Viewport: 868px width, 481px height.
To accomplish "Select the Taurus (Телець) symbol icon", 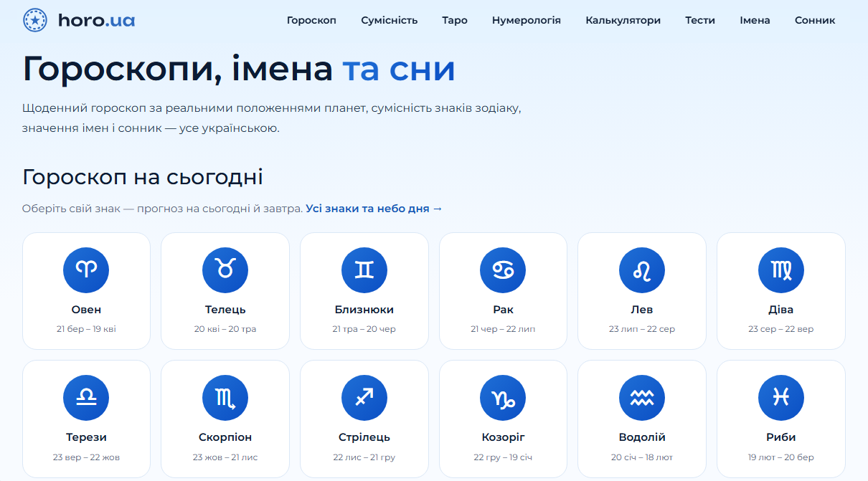I will point(225,270).
